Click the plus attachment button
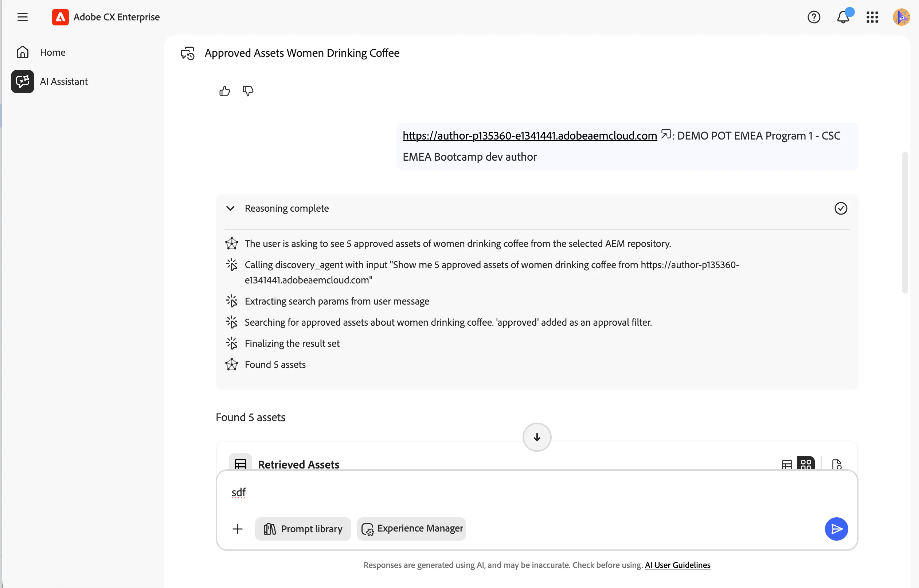This screenshot has width=919, height=588. click(238, 529)
